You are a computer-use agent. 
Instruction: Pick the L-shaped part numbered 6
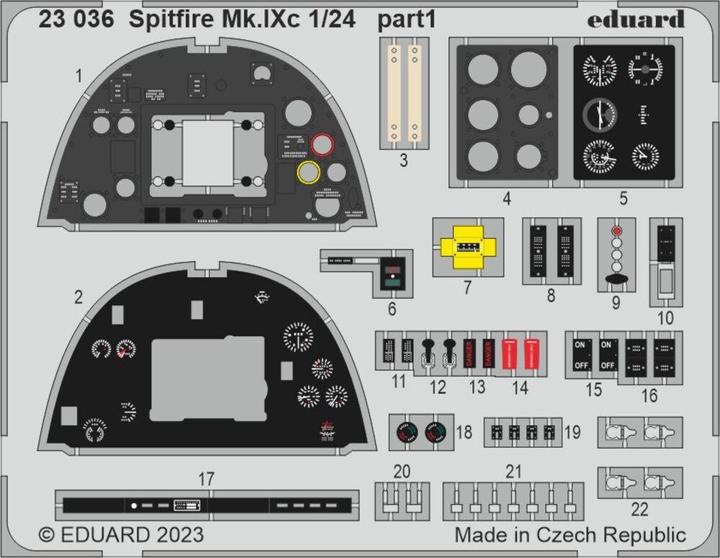pos(366,273)
